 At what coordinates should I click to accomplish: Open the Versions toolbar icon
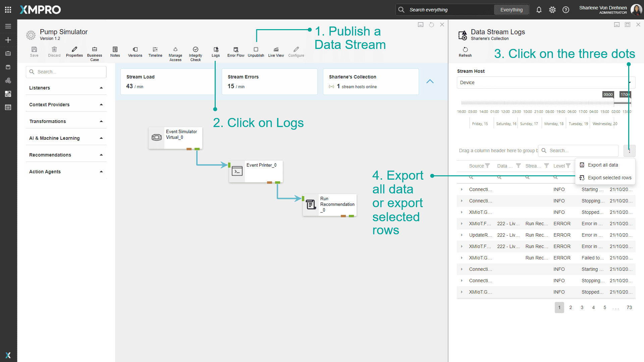pos(135,52)
